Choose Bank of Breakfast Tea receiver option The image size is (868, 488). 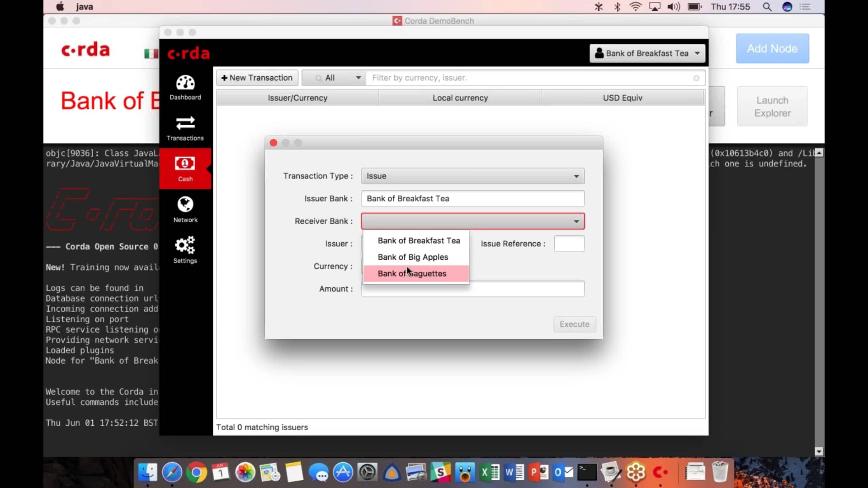tap(416, 241)
